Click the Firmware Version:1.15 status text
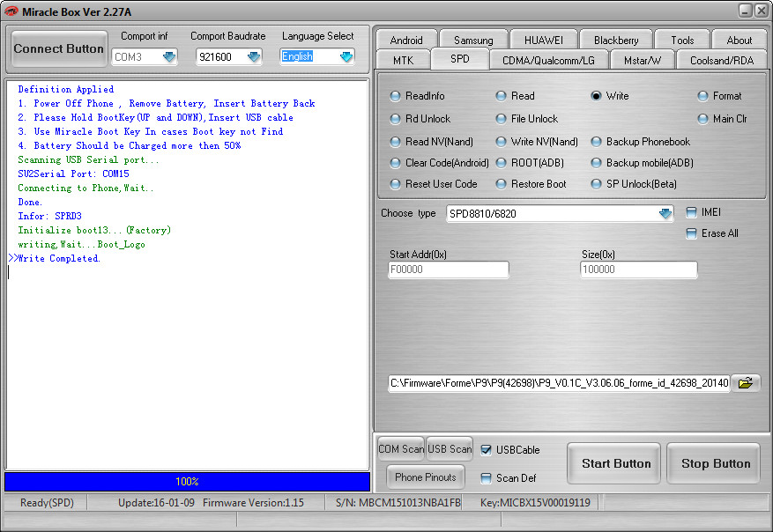The width and height of the screenshot is (773, 532). (x=253, y=502)
